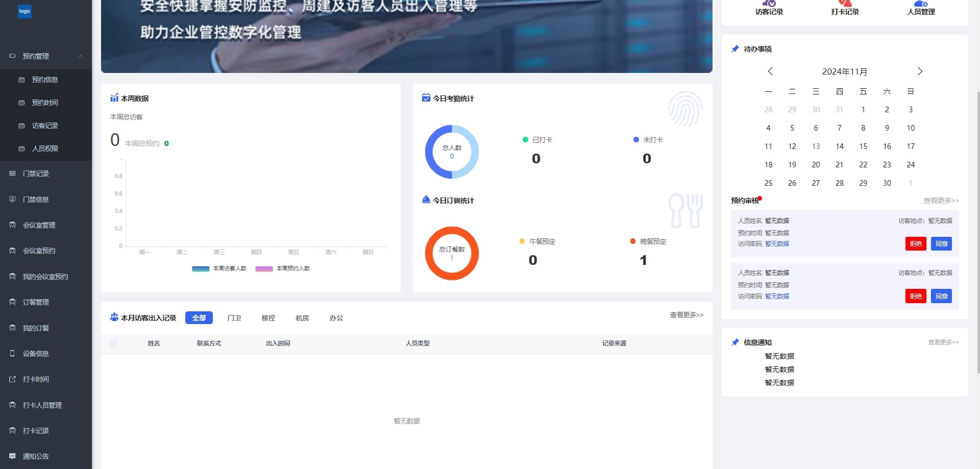Go to next month in calendar
This screenshot has height=469, width=980.
coord(920,71)
